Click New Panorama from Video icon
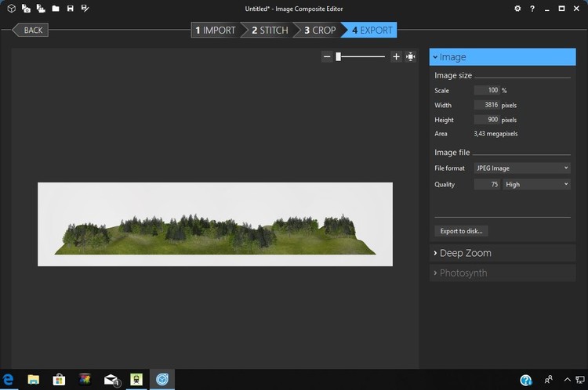Screen dimensions: 588x390 (40, 9)
